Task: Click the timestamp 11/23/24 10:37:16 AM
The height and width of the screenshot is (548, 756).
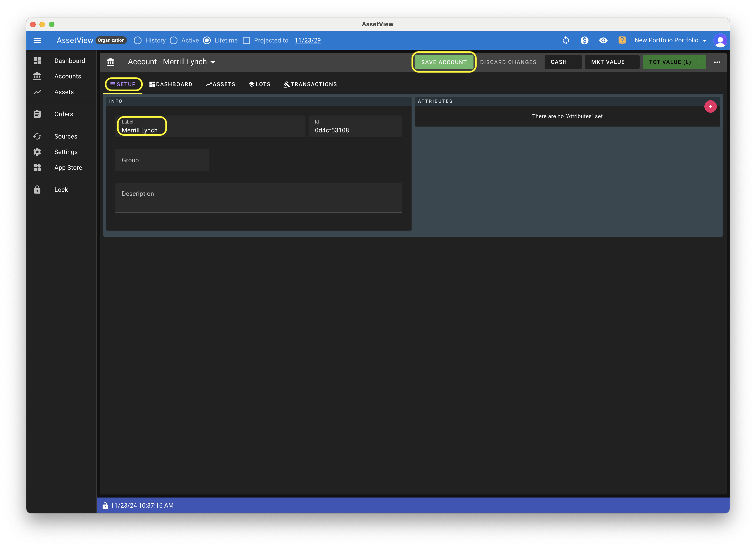Action: [142, 505]
